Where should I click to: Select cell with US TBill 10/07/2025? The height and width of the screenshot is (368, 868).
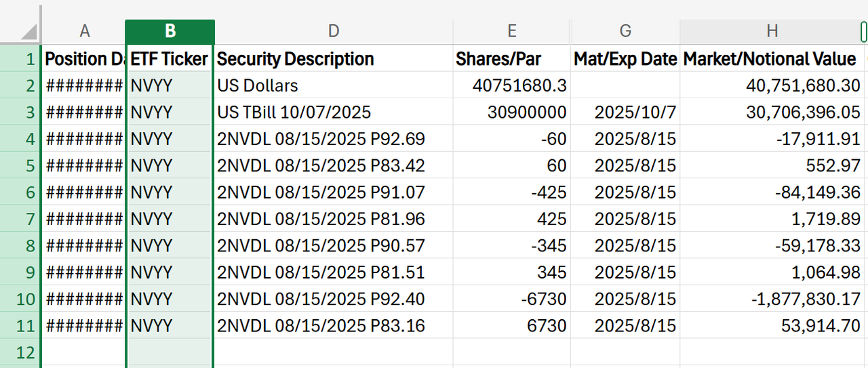point(334,112)
